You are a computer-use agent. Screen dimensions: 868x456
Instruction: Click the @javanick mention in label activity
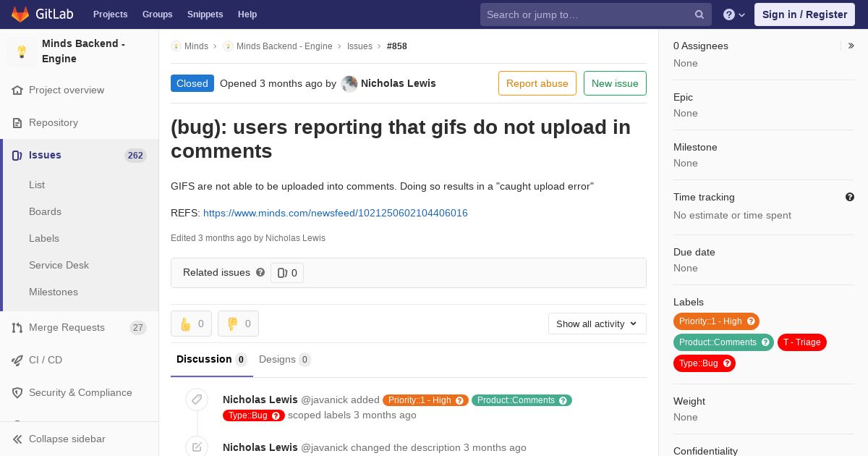[x=324, y=400]
